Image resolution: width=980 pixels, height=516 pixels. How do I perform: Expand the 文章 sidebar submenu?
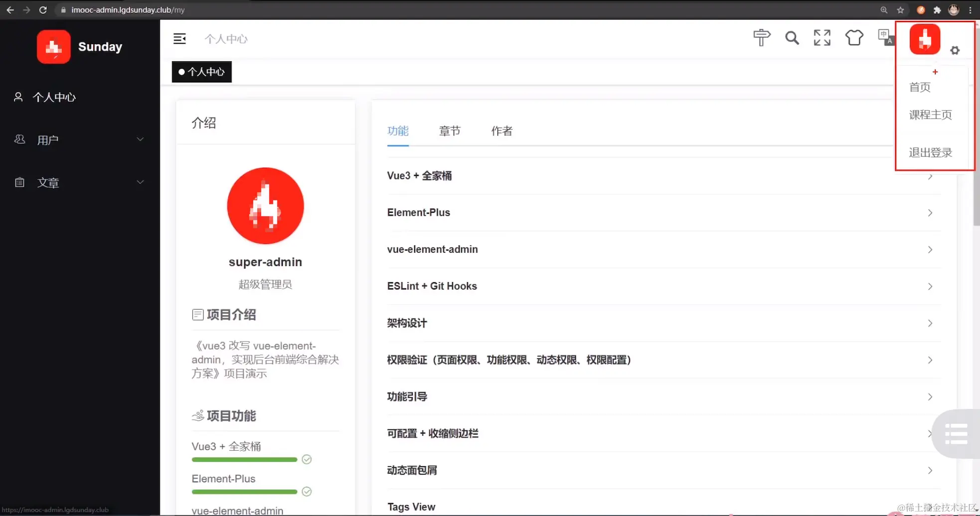tap(140, 182)
